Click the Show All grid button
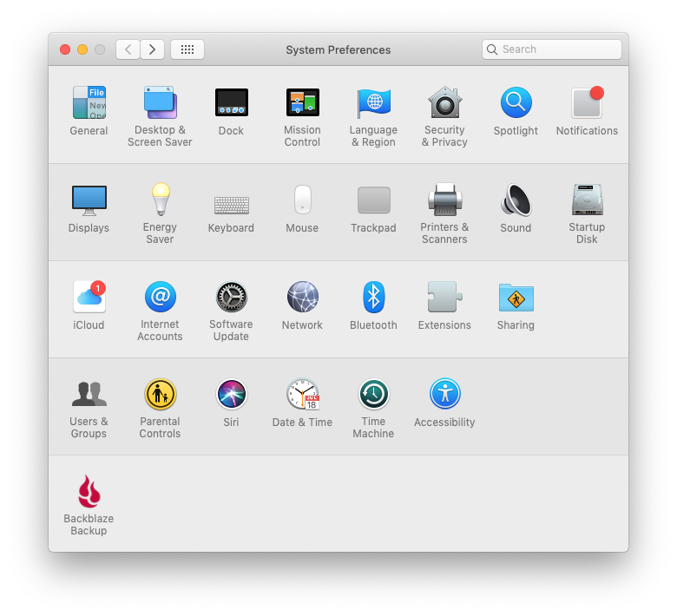This screenshot has width=677, height=616. (x=187, y=49)
